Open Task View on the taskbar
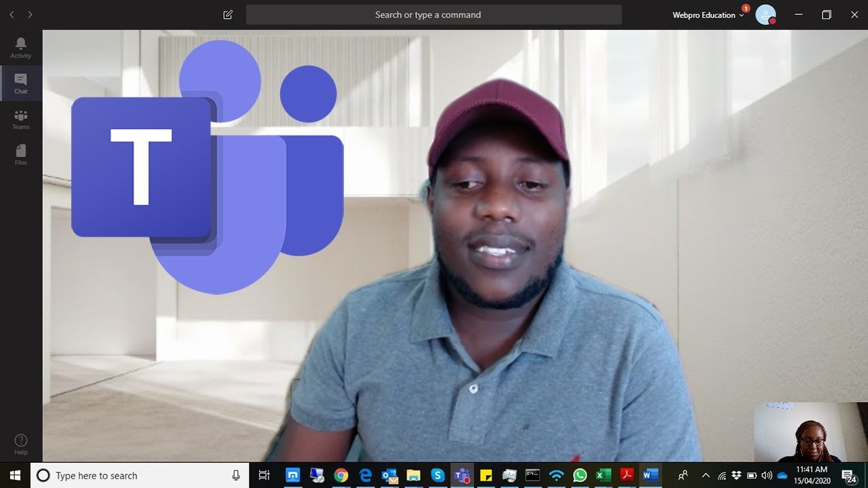Screen dimensions: 868x488 point(264,475)
